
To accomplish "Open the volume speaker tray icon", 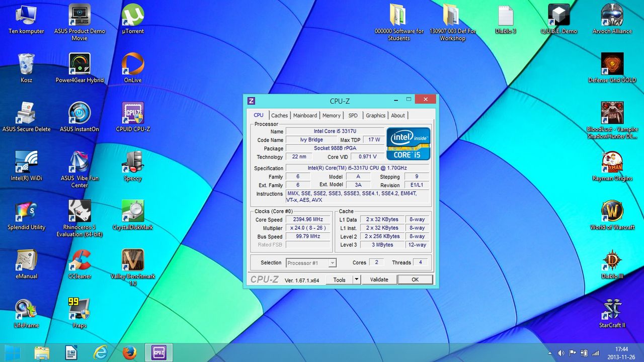I will 561,353.
